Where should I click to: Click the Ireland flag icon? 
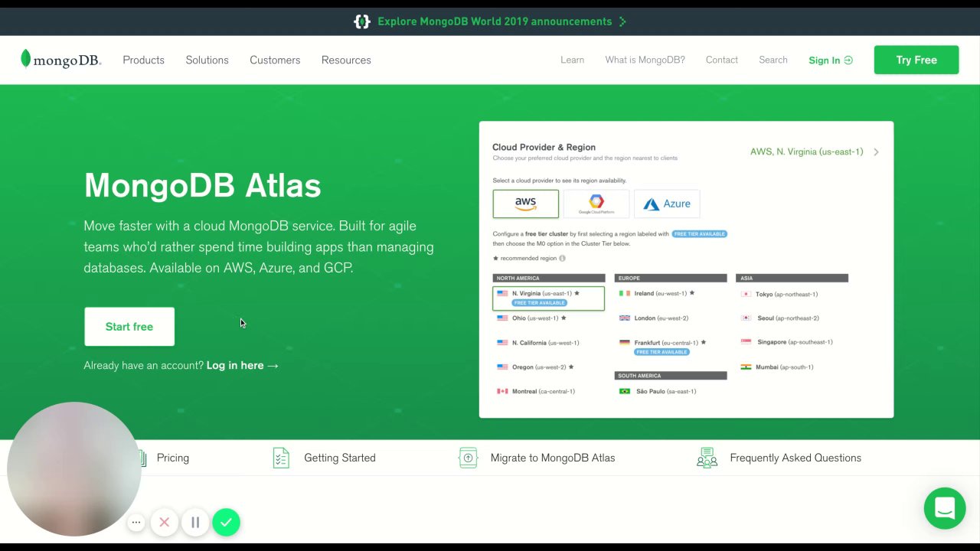point(625,293)
